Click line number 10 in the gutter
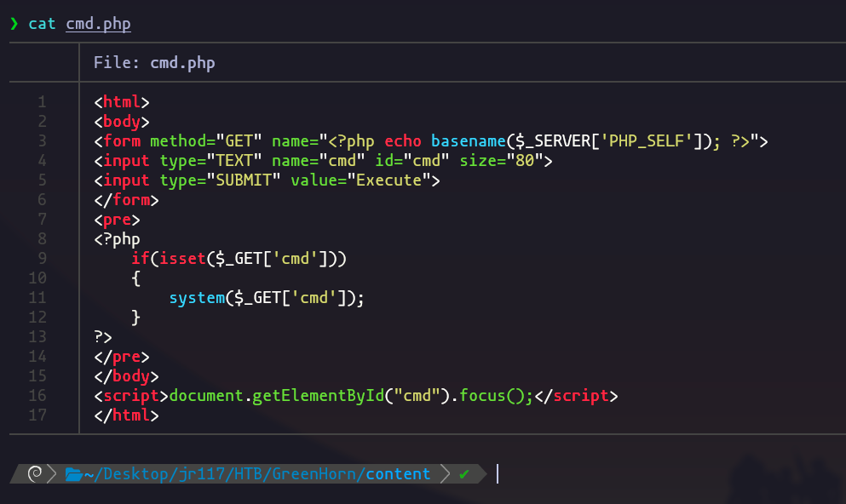This screenshot has width=846, height=504. (37, 278)
